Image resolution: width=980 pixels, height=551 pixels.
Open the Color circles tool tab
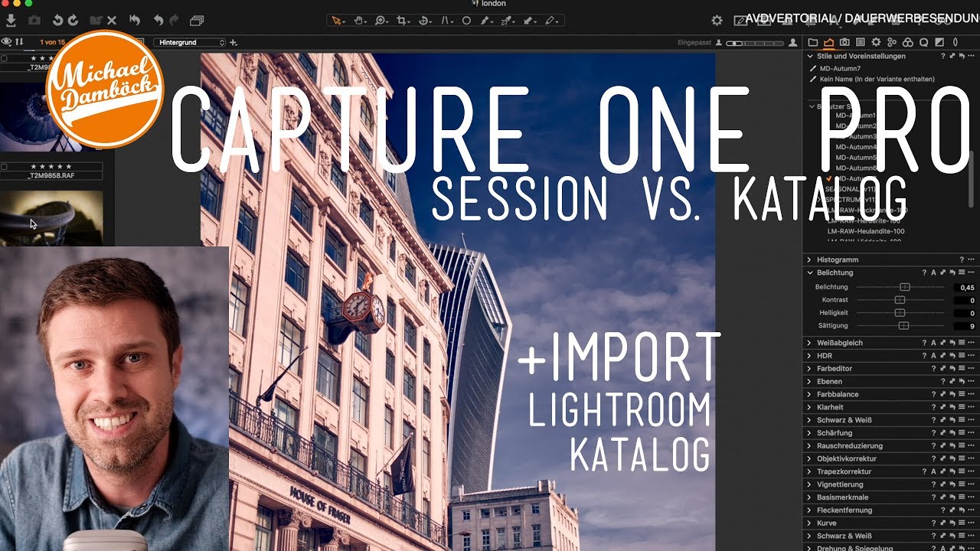coord(908,42)
